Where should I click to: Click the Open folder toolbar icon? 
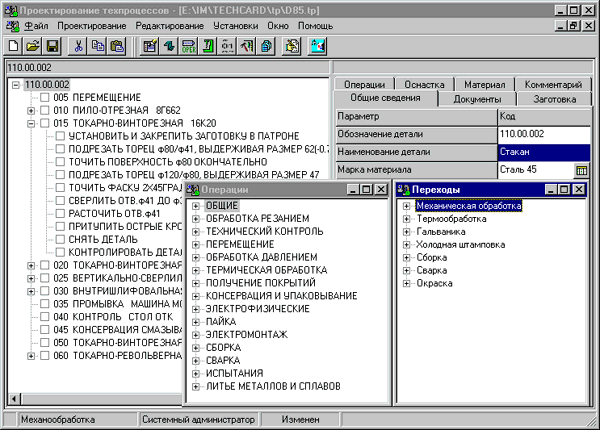point(32,45)
